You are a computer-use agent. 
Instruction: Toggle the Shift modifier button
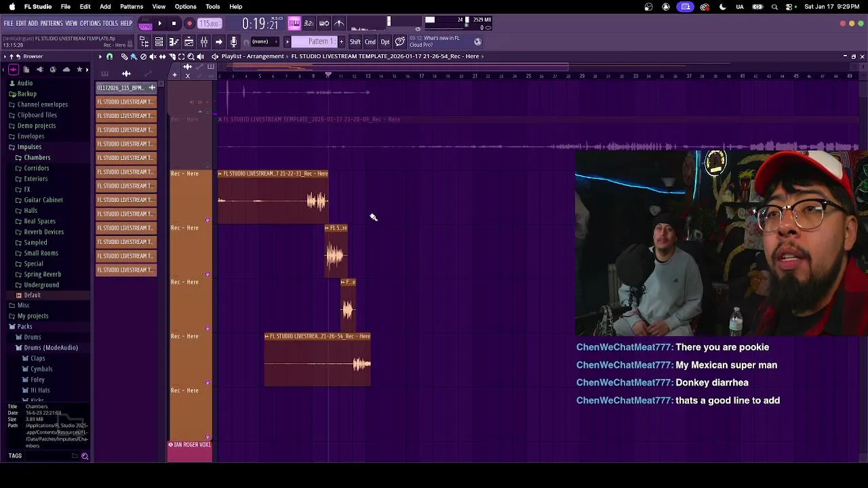pos(355,42)
